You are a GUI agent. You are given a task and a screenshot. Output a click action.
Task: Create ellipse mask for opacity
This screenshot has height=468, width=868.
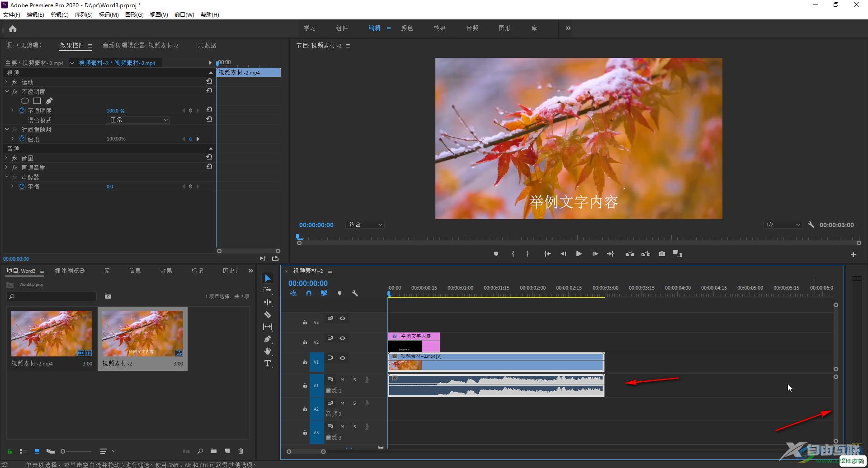point(25,101)
